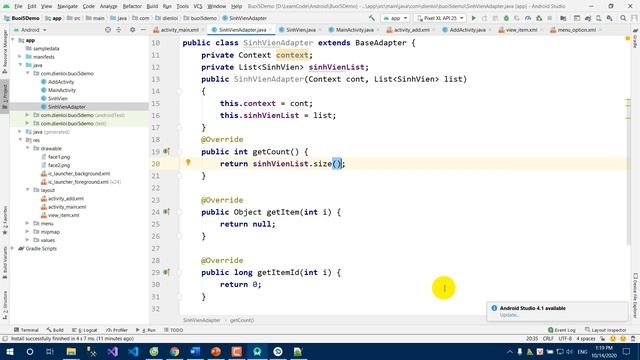Toggle the Project tool window side tab
640x360 pixels.
[x=5, y=96]
